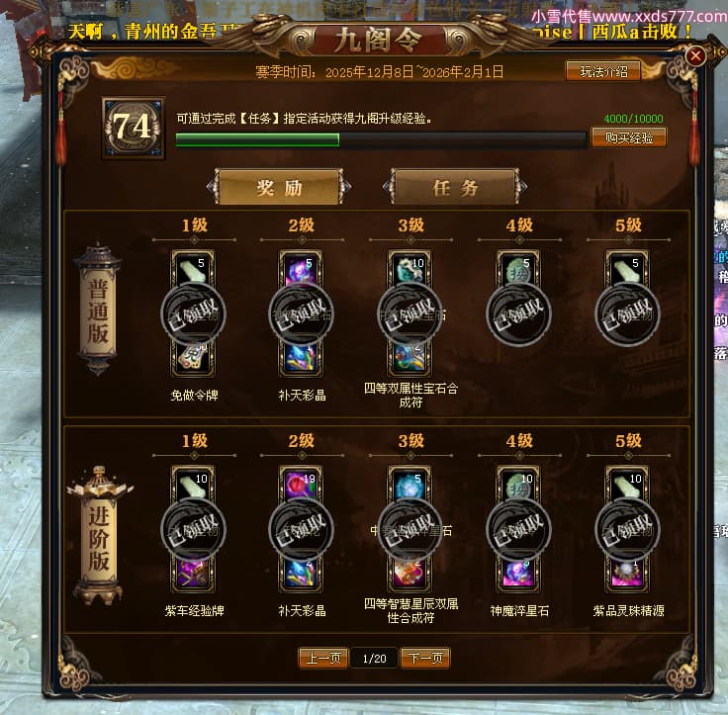This screenshot has height=715, width=728.
Task: Click the 已领取 stamp on 进阶版 2级
Action: point(301,530)
